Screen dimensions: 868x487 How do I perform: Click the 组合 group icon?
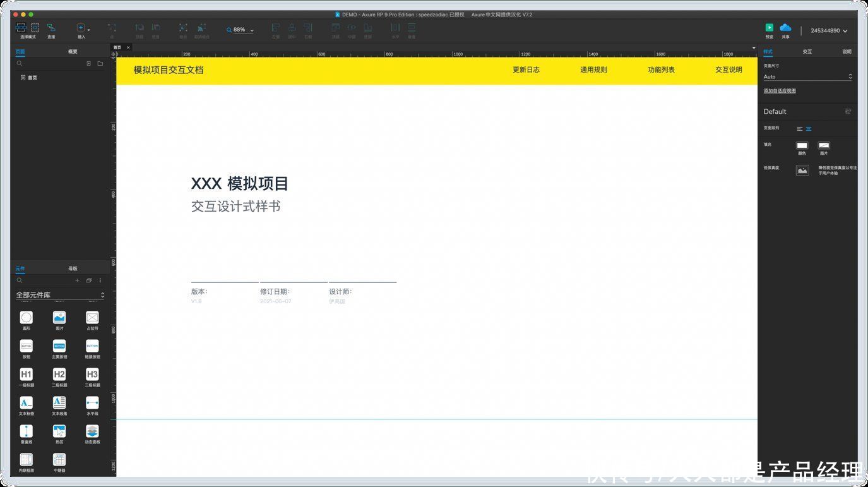(183, 28)
